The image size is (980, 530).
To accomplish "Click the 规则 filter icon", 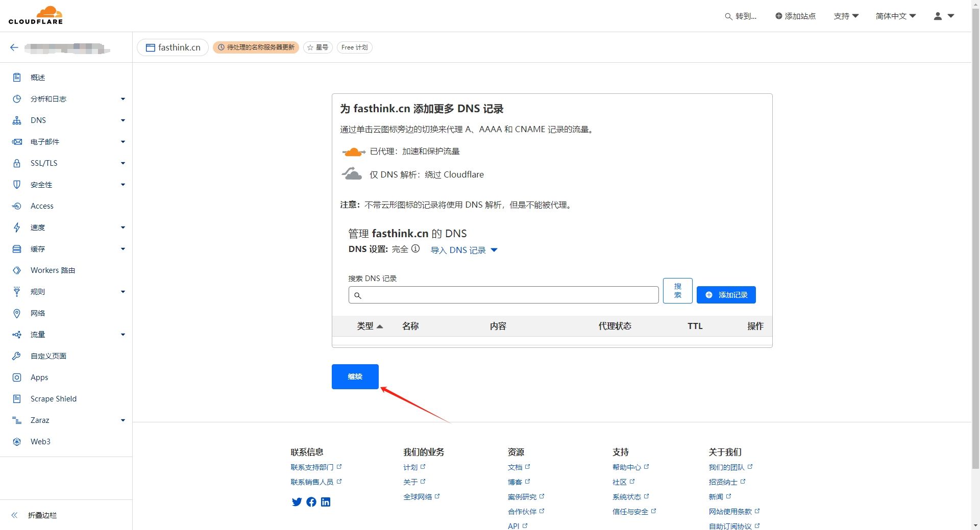I will (17, 292).
